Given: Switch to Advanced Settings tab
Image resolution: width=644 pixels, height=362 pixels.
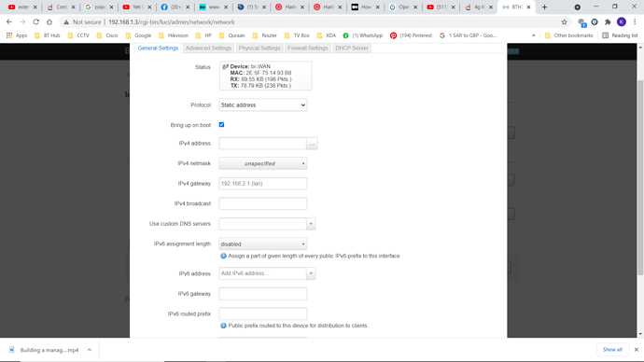Looking at the screenshot, I should coord(209,48).
